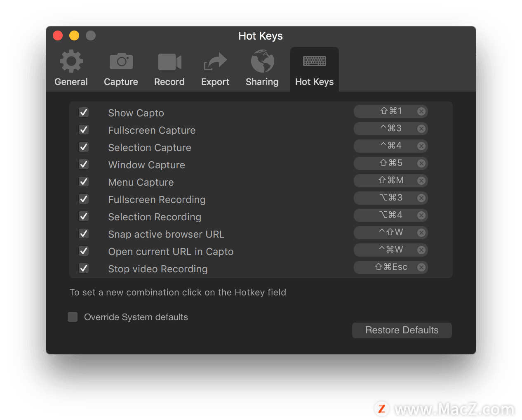Open the Capture camera icon
Screen dimensions: 522x420
coord(121,61)
